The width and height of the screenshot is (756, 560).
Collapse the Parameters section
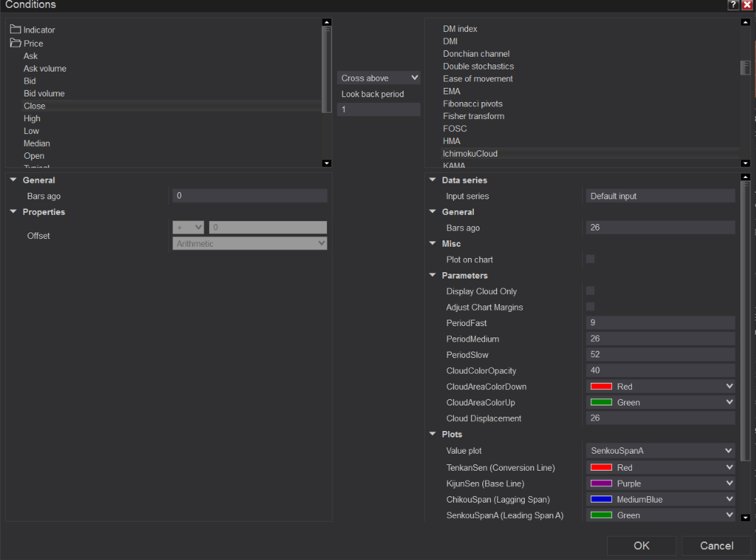point(433,276)
